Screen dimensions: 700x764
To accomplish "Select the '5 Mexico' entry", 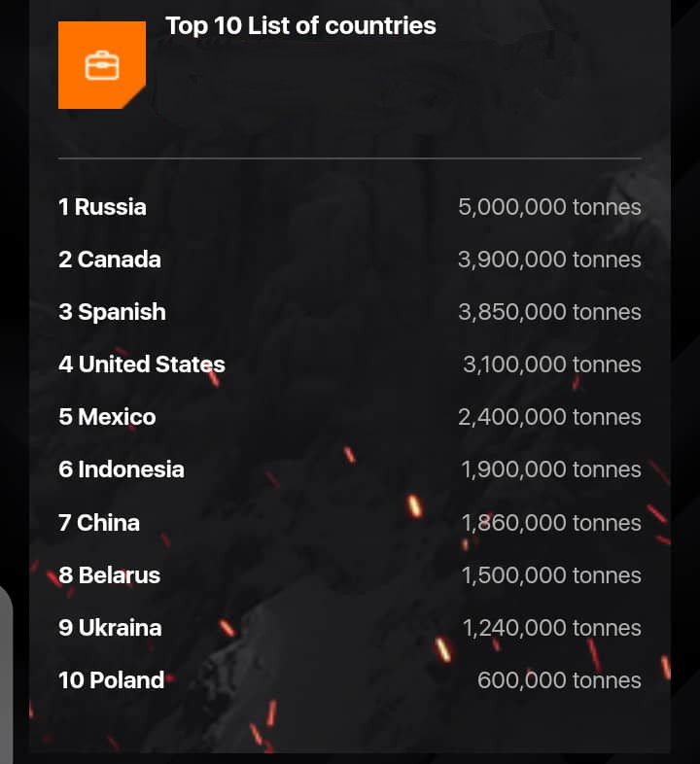I will pyautogui.click(x=107, y=417).
